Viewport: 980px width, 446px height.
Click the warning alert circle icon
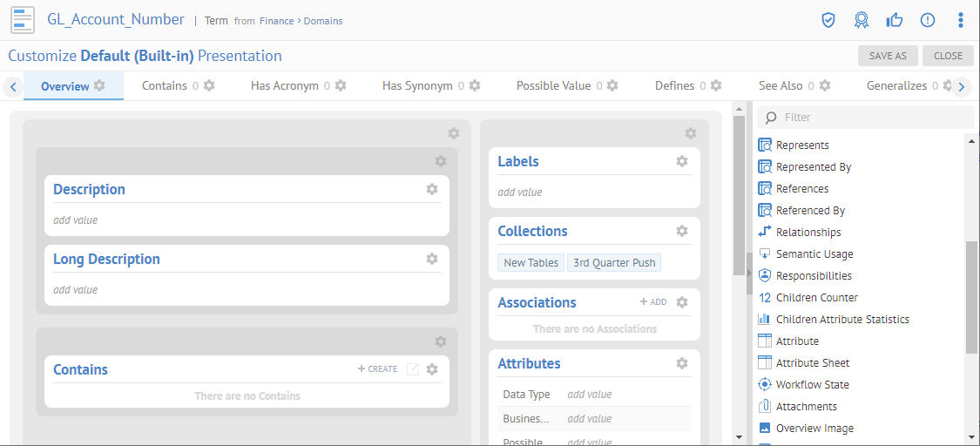(x=928, y=20)
